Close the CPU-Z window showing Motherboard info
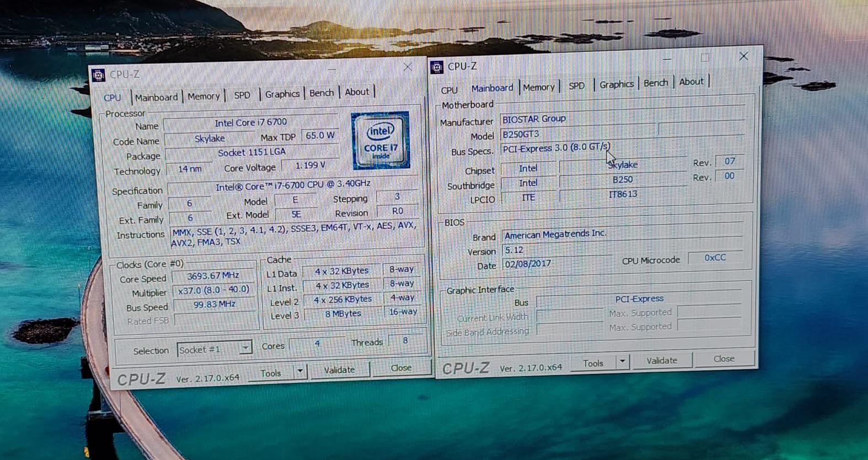Image resolution: width=868 pixels, height=460 pixels. coord(743,56)
